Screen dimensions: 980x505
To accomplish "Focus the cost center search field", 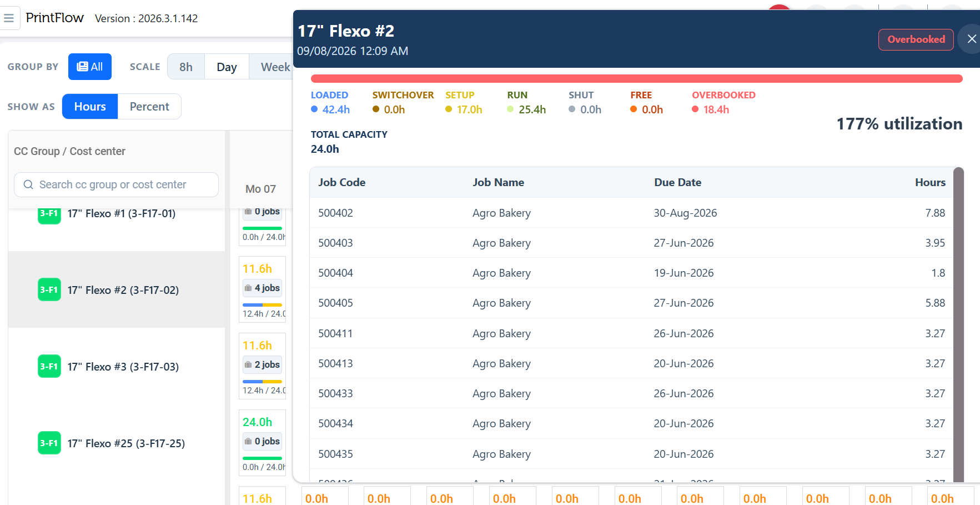I will point(116,184).
